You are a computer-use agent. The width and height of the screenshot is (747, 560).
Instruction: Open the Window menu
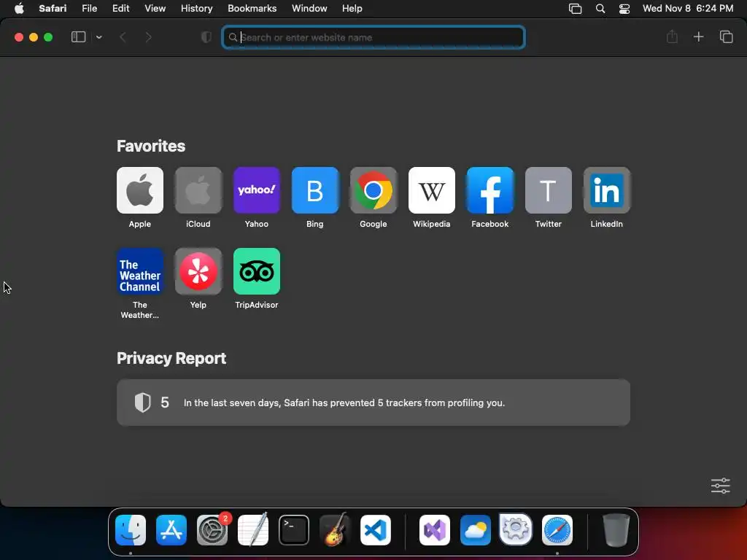click(x=309, y=9)
